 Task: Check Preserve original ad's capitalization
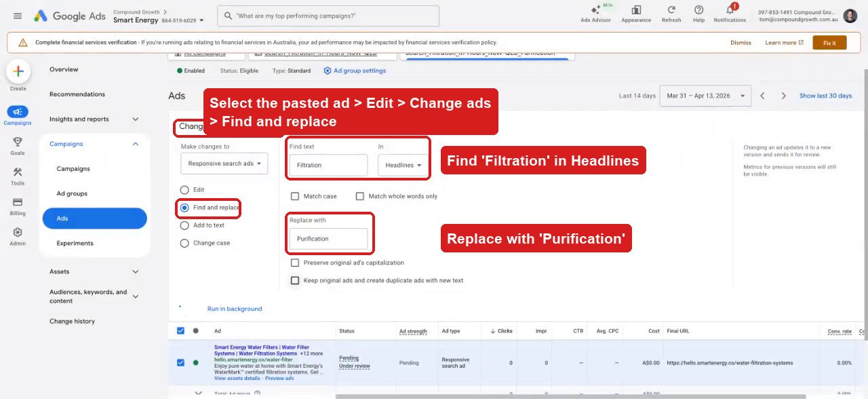295,263
